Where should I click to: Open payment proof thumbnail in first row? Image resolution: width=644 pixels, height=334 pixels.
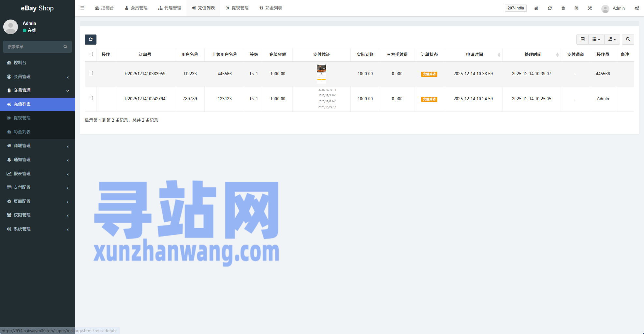pyautogui.click(x=321, y=74)
